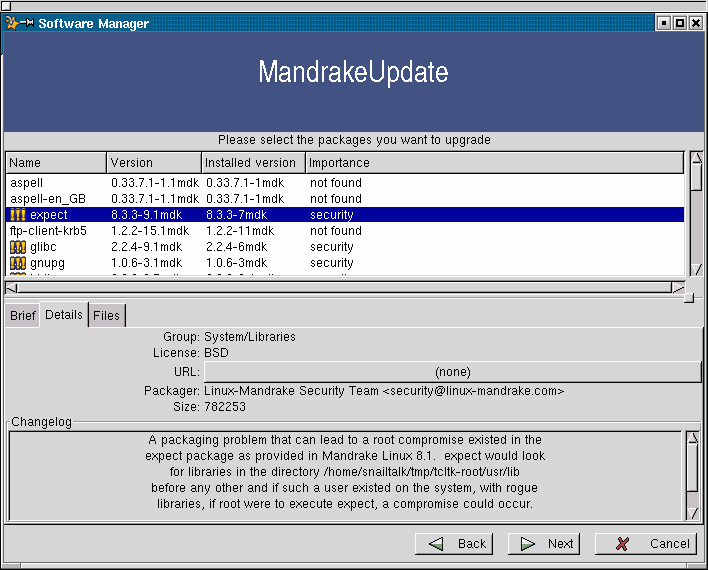Screen dimensions: 708x570
Task: Select the expect package row
Action: click(345, 215)
